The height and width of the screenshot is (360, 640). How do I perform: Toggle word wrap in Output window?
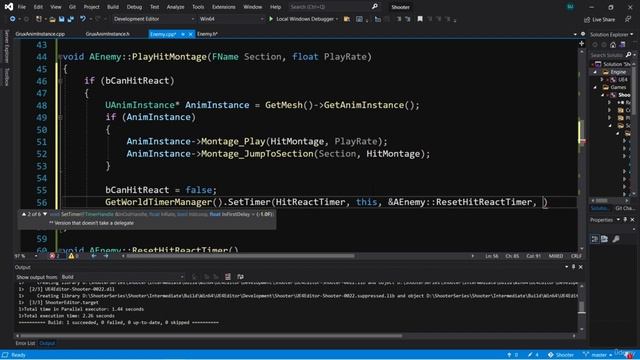click(x=240, y=277)
